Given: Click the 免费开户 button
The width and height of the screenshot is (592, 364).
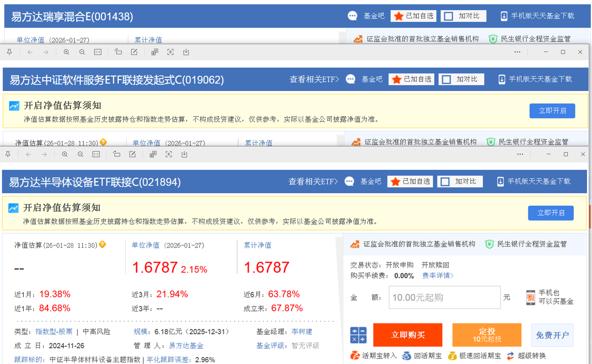Looking at the screenshot, I should 552,335.
